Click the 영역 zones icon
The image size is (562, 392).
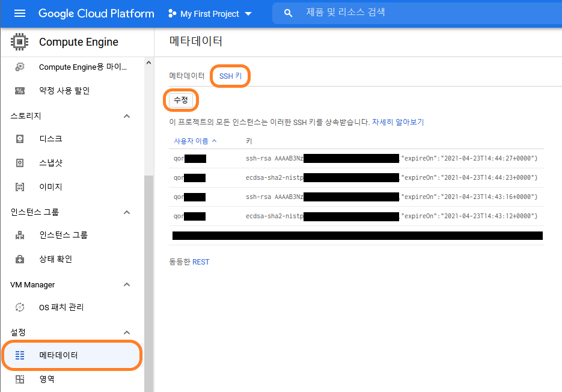[20, 379]
